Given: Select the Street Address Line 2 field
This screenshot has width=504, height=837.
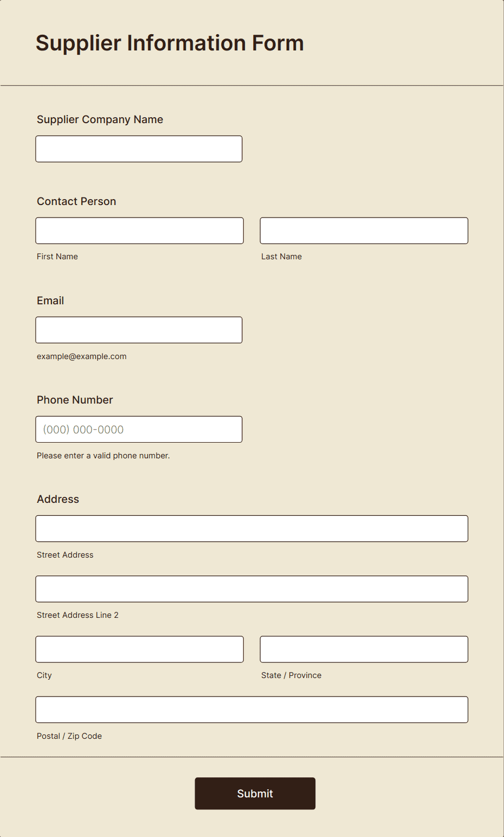Looking at the screenshot, I should coord(252,589).
